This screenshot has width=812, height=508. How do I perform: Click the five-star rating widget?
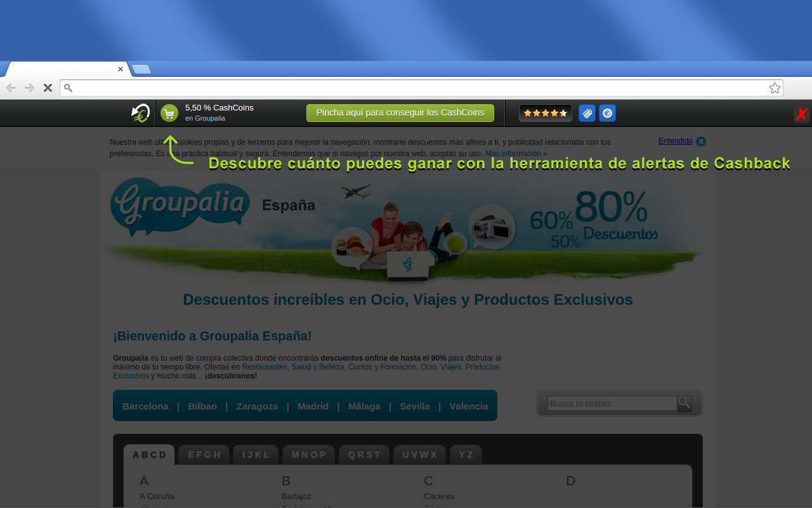coord(546,113)
